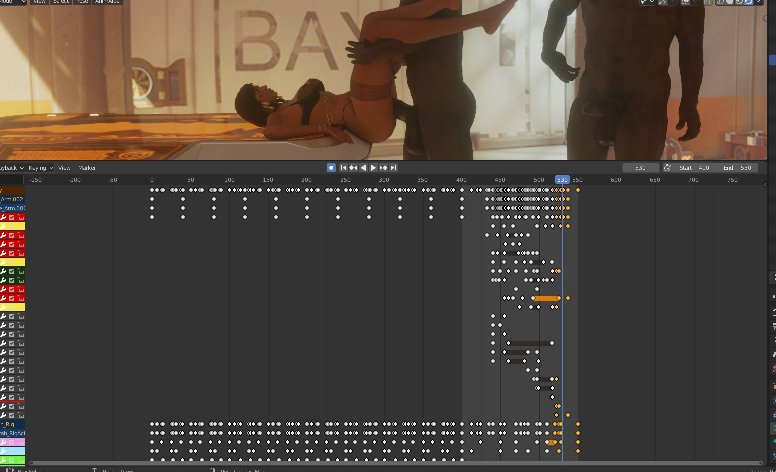776x472 pixels.
Task: Click wrench icon in pink channel row
Action: point(3,442)
